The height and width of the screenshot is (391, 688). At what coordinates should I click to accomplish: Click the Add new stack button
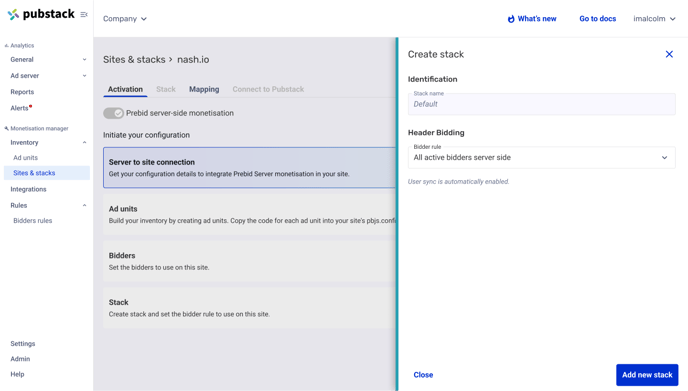(x=647, y=375)
